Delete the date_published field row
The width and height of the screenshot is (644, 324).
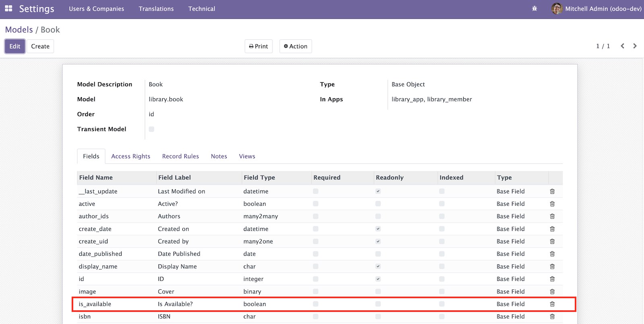pos(552,254)
